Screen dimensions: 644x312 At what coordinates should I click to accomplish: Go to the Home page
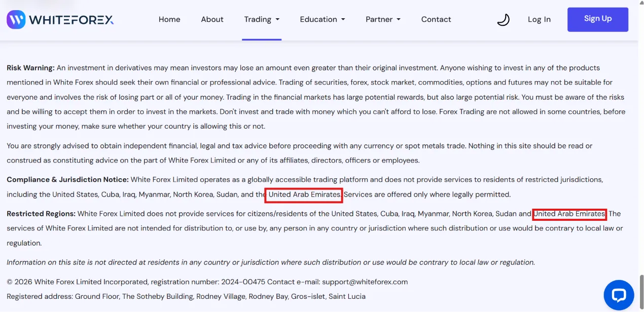[x=169, y=19]
